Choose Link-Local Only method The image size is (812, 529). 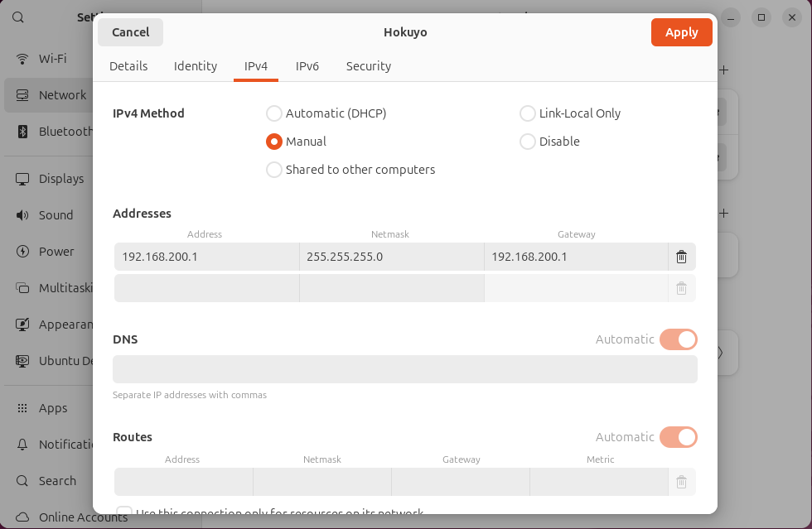[x=528, y=113]
